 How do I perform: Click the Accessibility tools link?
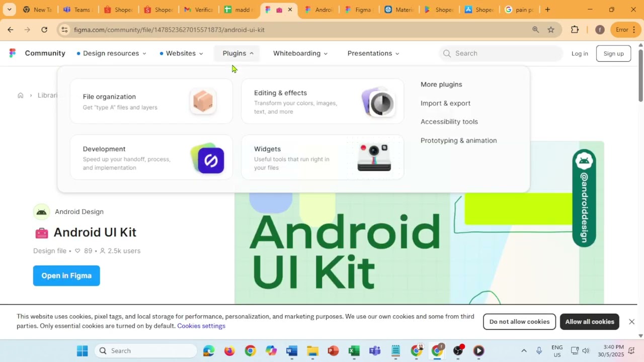coord(449,122)
